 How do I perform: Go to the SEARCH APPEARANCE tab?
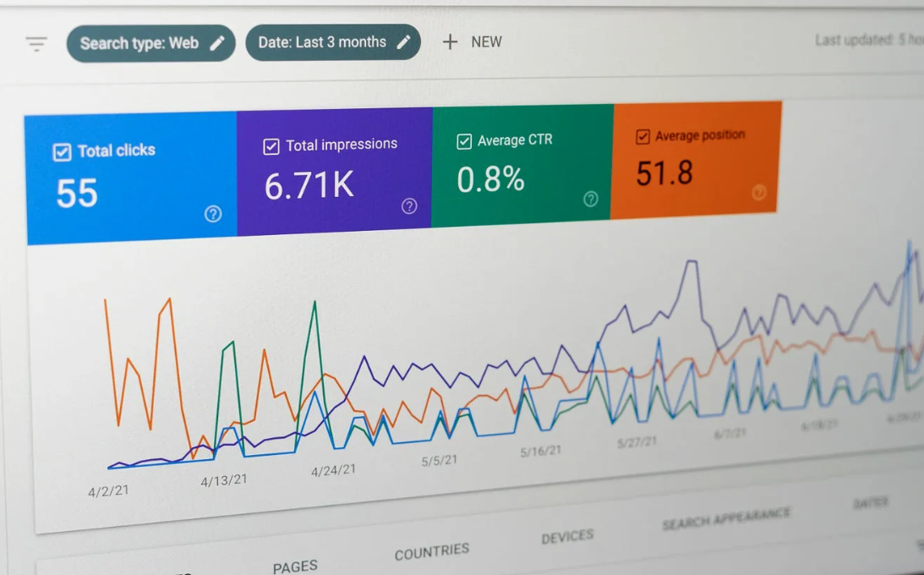(x=725, y=518)
